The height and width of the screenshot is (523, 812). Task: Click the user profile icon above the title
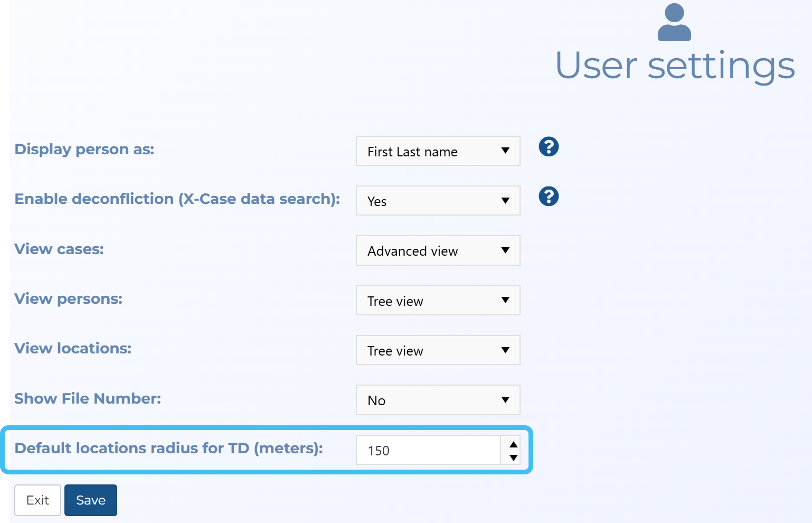[674, 22]
